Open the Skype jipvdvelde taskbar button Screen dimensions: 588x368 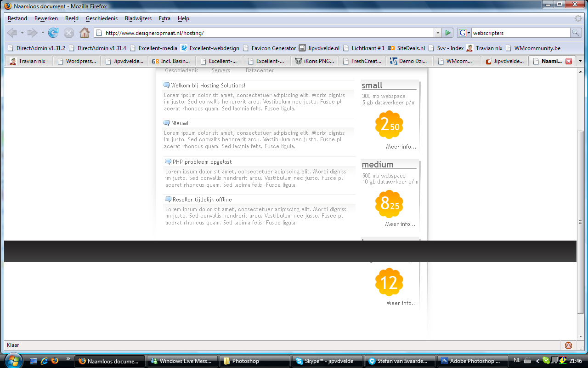pyautogui.click(x=328, y=361)
